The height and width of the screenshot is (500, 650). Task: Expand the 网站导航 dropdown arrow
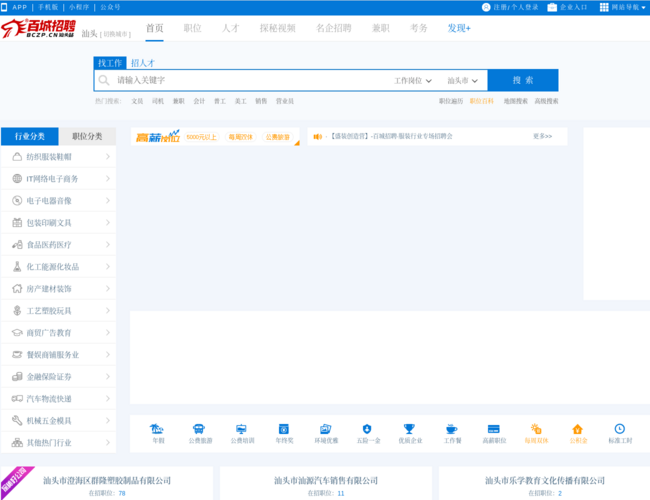coord(643,7)
